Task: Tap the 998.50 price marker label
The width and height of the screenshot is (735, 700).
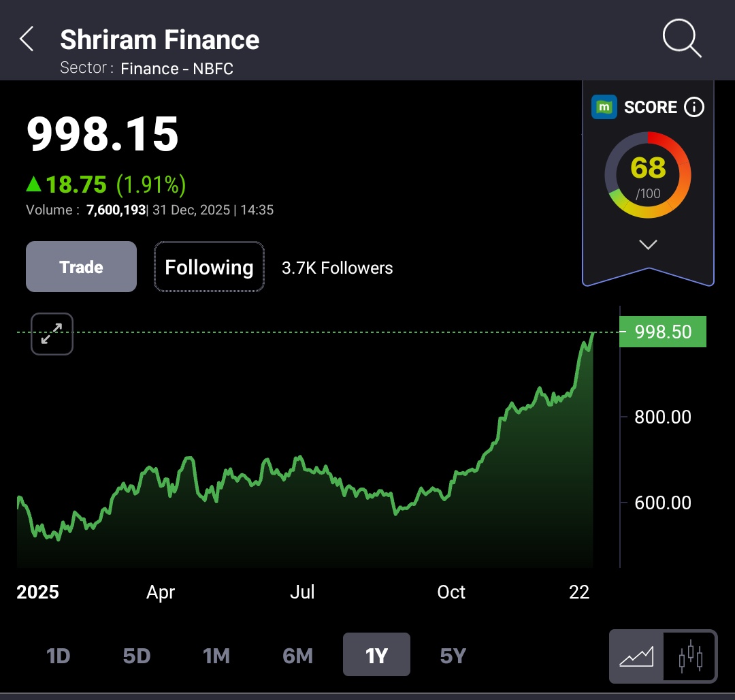Action: pos(663,332)
